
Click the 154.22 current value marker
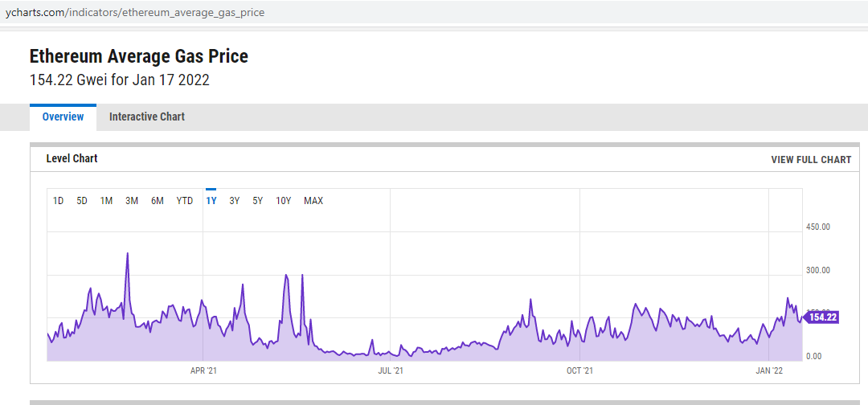(821, 317)
